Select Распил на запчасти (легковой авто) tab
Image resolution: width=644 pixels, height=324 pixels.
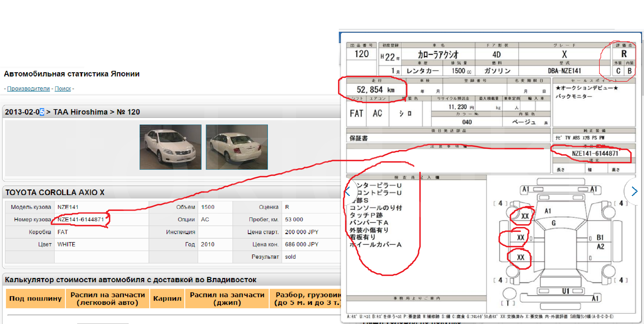pyautogui.click(x=108, y=298)
